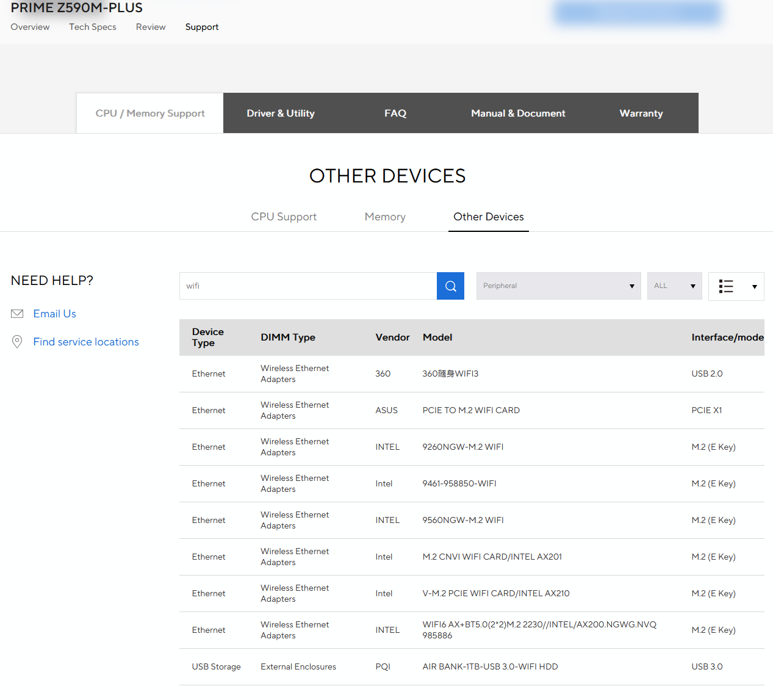Open the view mode dropdown arrow
This screenshot has height=700, width=773.
click(x=754, y=287)
